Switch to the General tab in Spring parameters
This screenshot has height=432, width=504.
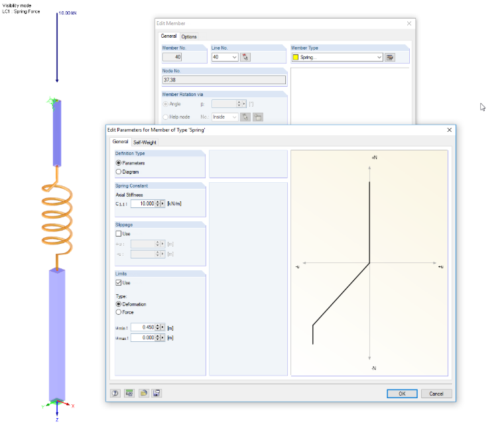click(120, 142)
